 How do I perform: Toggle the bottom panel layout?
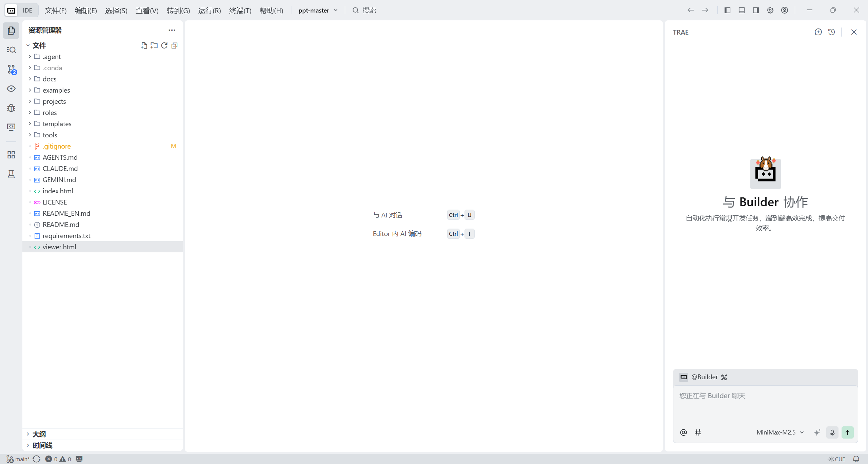742,10
